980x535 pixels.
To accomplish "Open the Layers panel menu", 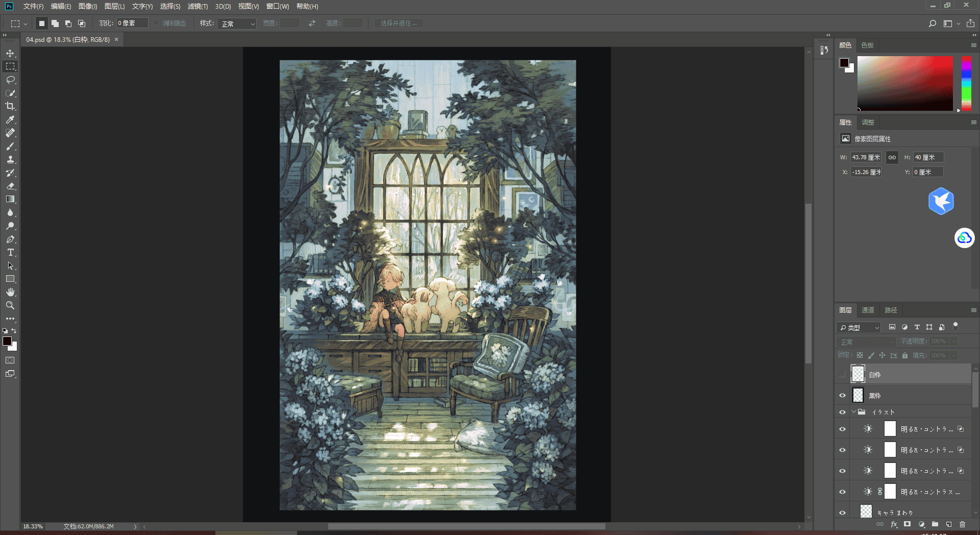I will [x=973, y=310].
